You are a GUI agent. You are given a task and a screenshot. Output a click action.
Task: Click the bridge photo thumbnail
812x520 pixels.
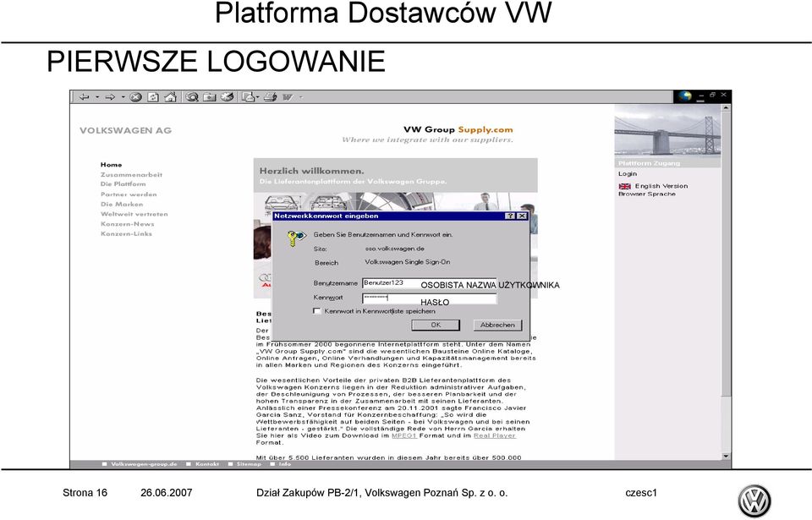coord(667,132)
